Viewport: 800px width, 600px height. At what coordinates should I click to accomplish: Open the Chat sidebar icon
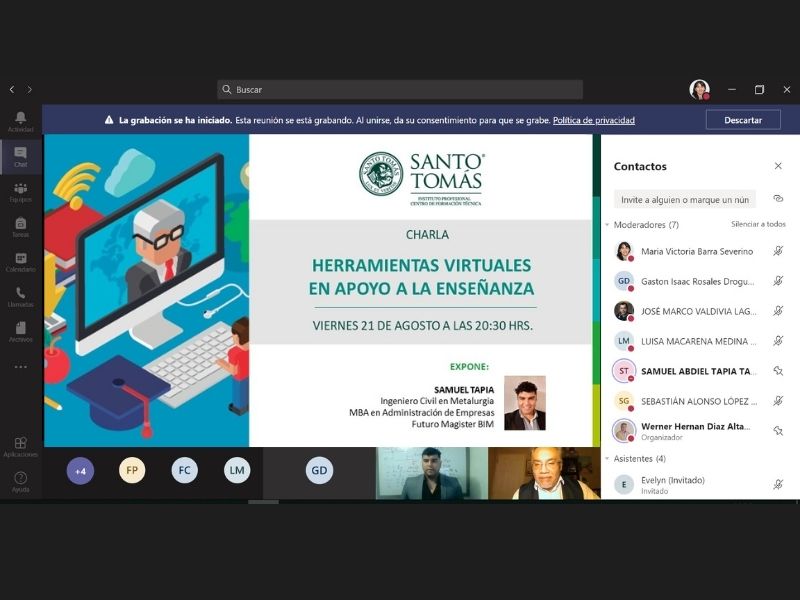coord(20,157)
